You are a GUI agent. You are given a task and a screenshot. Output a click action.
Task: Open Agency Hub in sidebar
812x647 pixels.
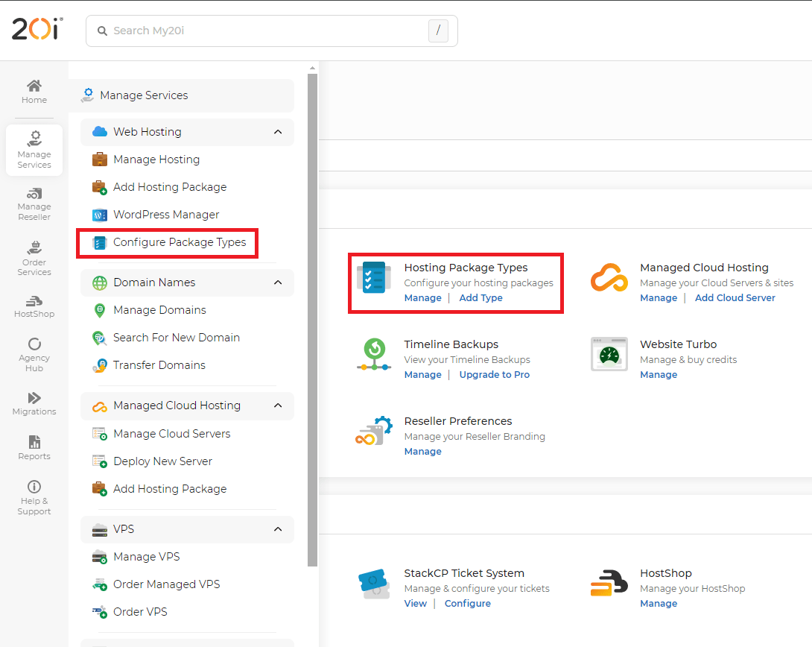(x=34, y=355)
